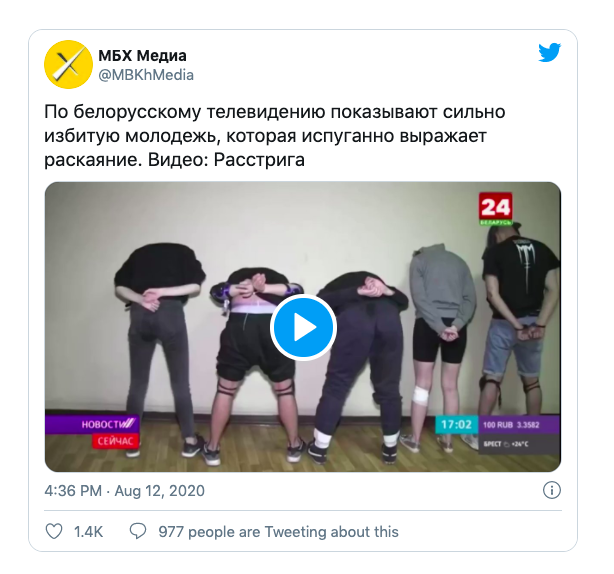Image resolution: width=614 pixels, height=574 pixels.
Task: Click the tweet text starting "По белорусскому"
Action: click(274, 136)
